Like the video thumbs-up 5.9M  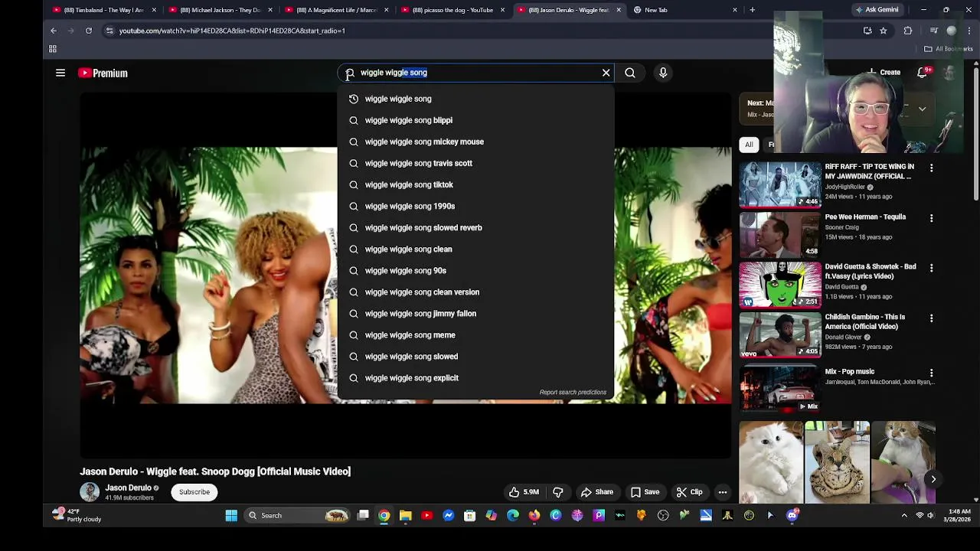(524, 492)
